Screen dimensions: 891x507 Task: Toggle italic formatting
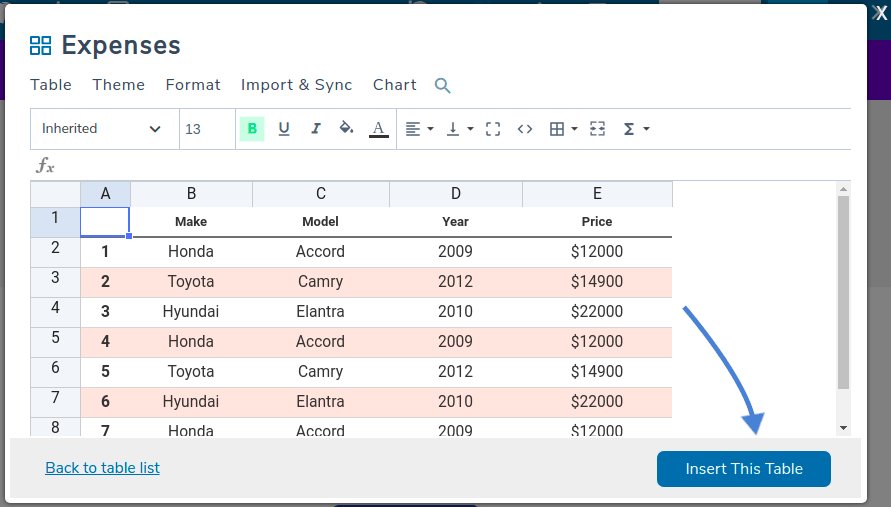[x=316, y=129]
